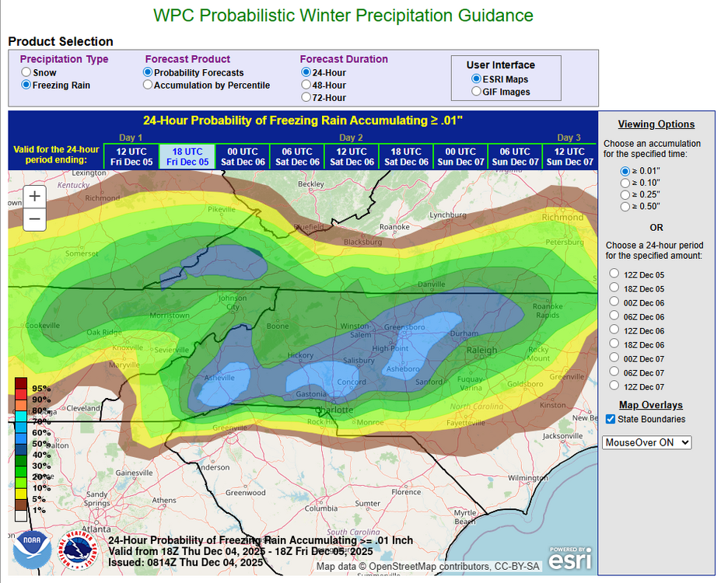Select the 72-Hour forecast duration
The width and height of the screenshot is (728, 583).
(306, 98)
